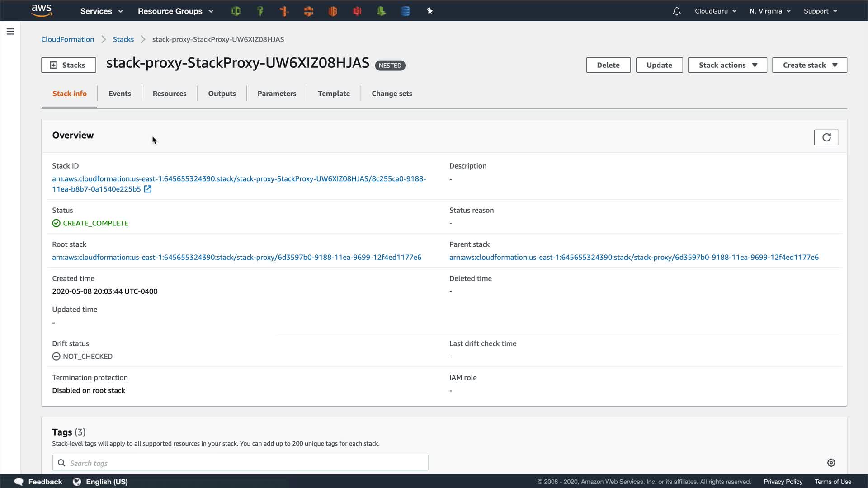Open the hamburger side navigation menu
868x488 pixels.
coord(10,32)
